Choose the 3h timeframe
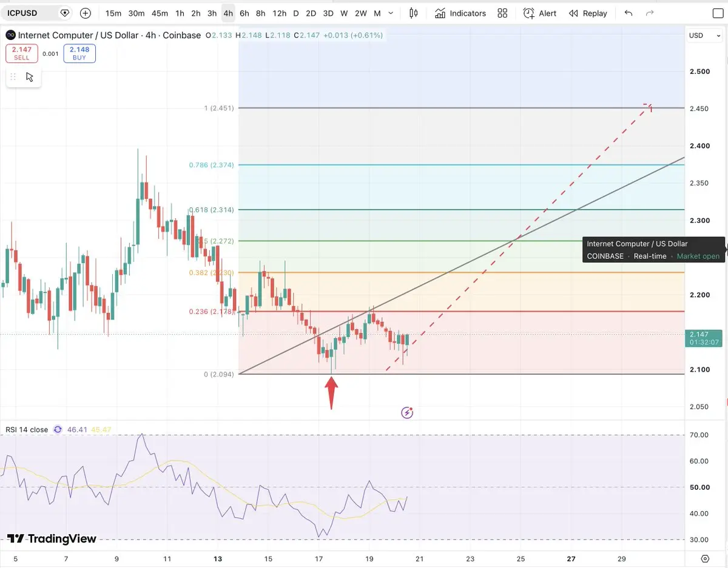The width and height of the screenshot is (728, 568). 212,13
